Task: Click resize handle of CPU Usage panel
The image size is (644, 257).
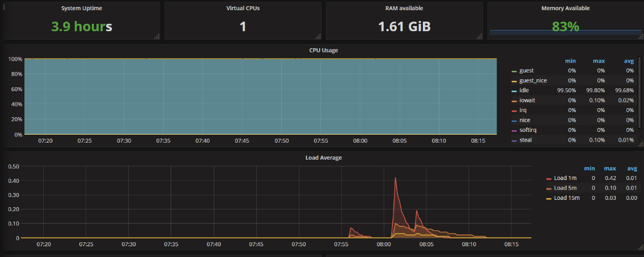Action: 641,144
